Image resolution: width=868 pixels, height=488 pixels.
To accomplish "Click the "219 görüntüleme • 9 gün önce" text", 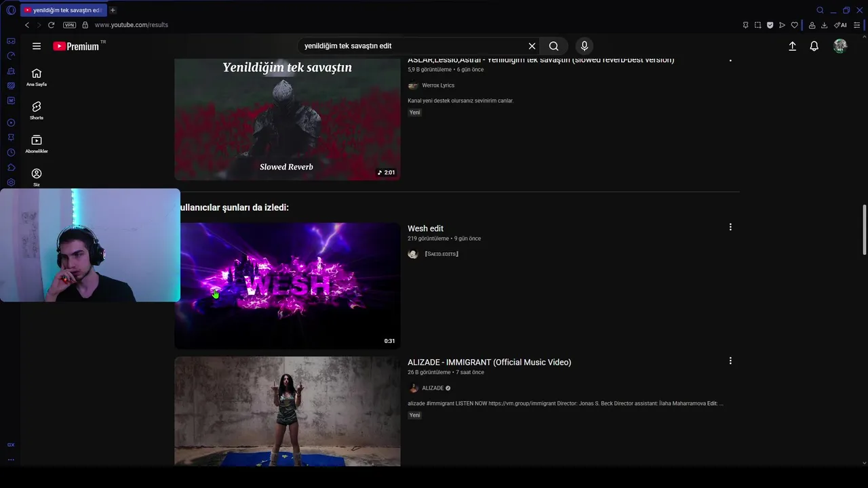I will [444, 239].
